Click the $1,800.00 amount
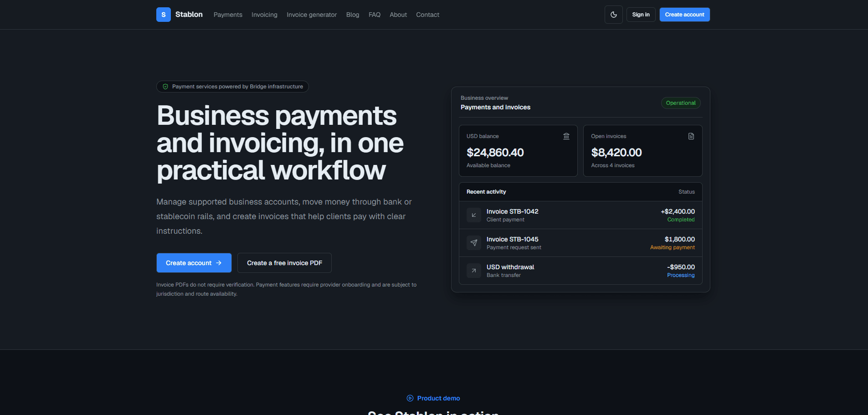Image resolution: width=868 pixels, height=415 pixels. coord(680,239)
